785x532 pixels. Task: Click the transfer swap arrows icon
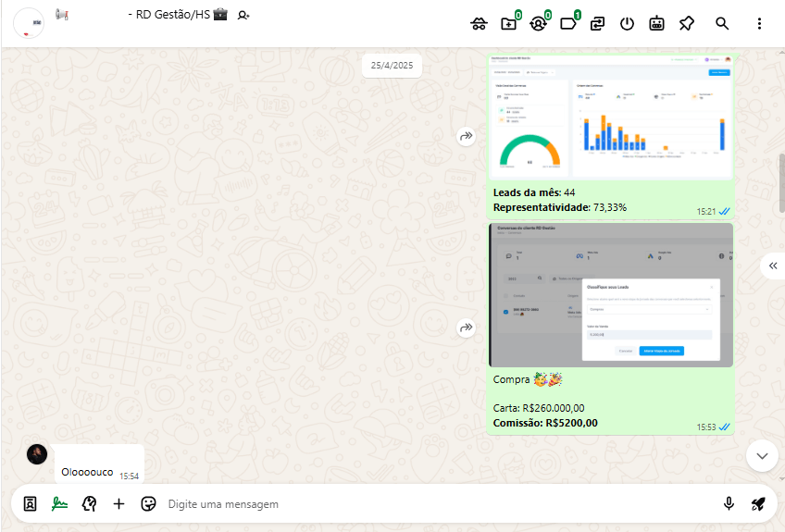coord(598,24)
